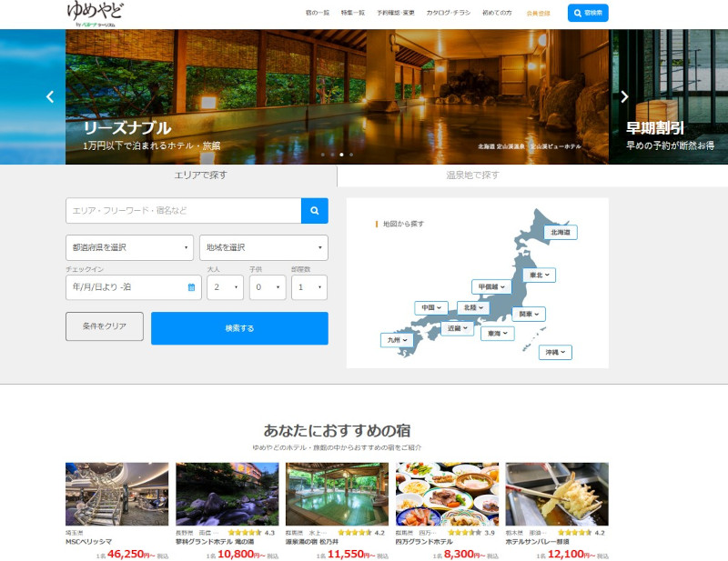Click the 8,300円 price
This screenshot has width=728, height=561.
[464, 554]
